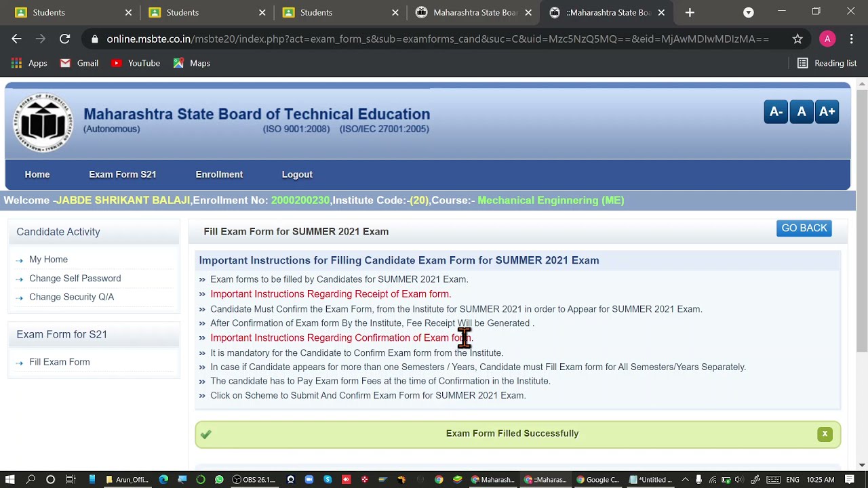The width and height of the screenshot is (868, 488).
Task: Switch to Google C... Chrome window in taskbar
Action: point(597,479)
